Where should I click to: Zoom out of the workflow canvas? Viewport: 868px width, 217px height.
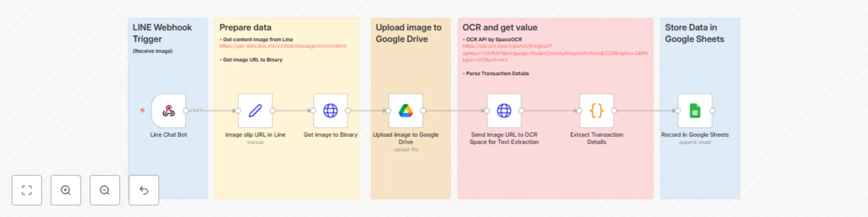105,190
